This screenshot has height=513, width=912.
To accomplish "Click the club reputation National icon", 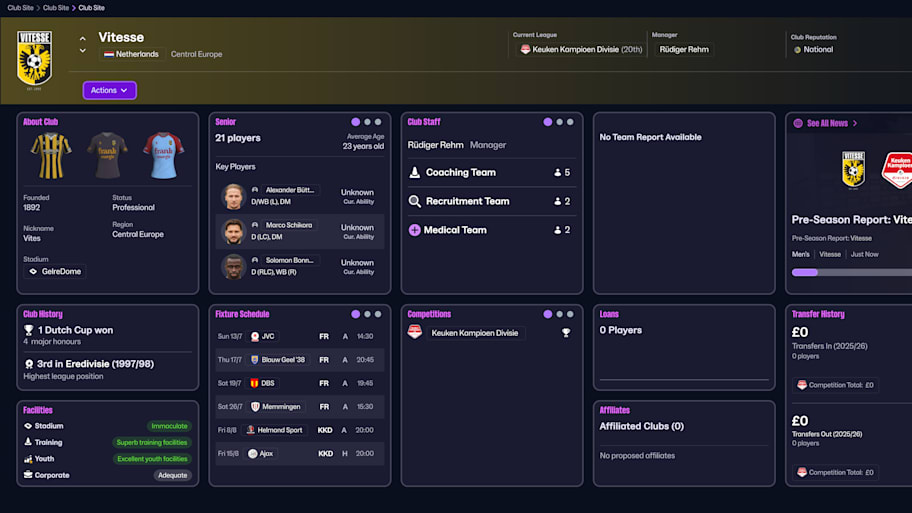I will [x=797, y=50].
